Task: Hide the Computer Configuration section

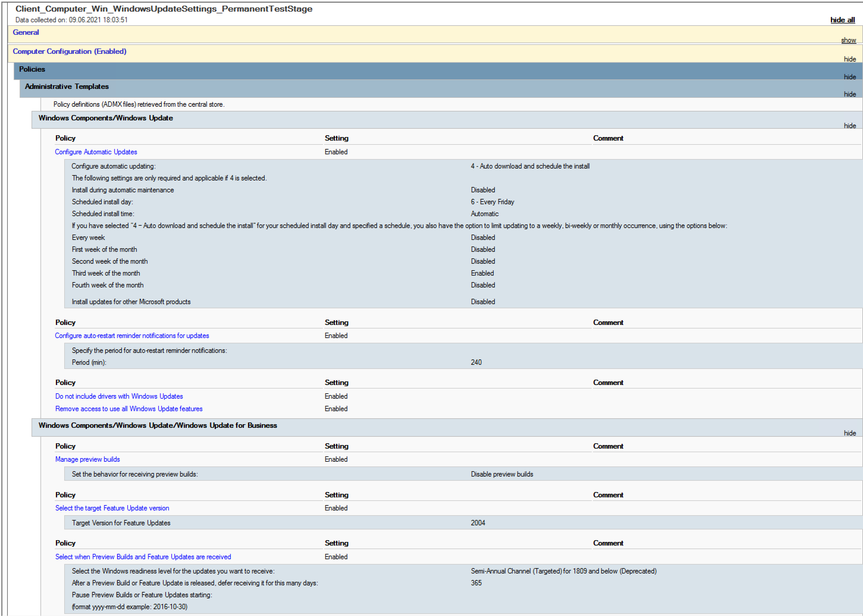Action: tap(850, 59)
